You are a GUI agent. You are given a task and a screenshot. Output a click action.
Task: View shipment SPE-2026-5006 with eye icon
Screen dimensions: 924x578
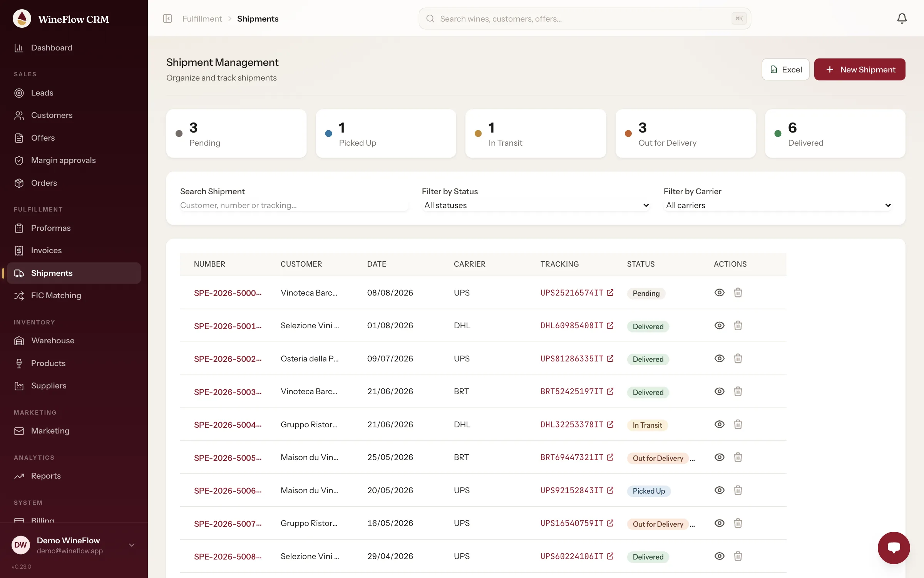click(719, 490)
